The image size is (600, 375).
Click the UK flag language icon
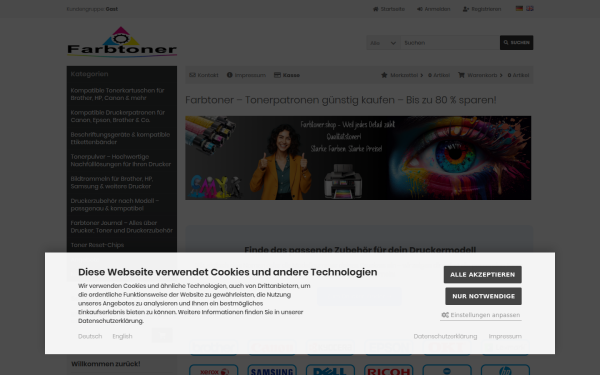pos(530,8)
